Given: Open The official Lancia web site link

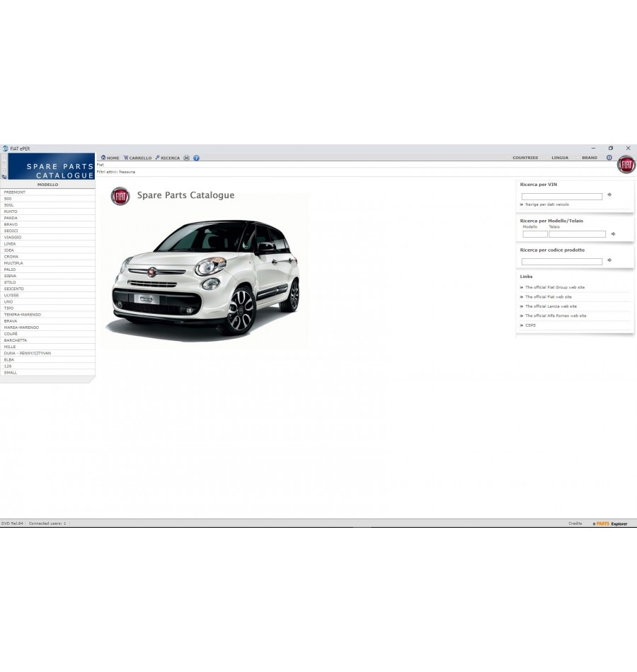Looking at the screenshot, I should click(551, 306).
